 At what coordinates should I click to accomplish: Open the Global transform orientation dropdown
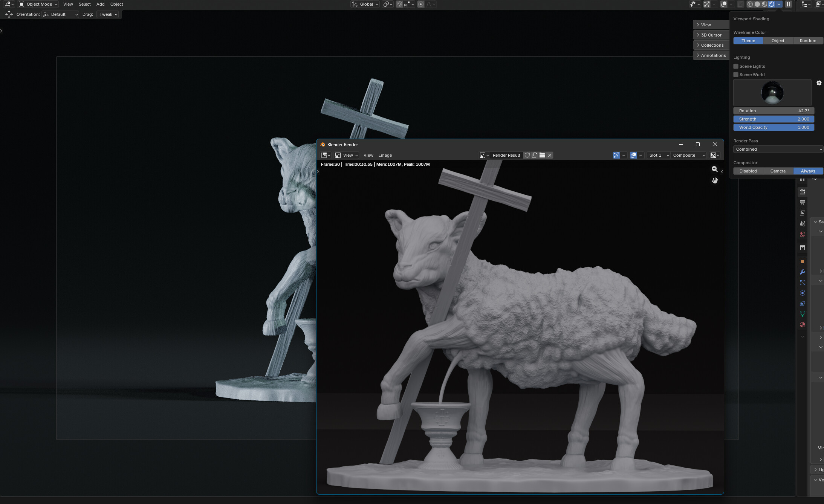365,4
